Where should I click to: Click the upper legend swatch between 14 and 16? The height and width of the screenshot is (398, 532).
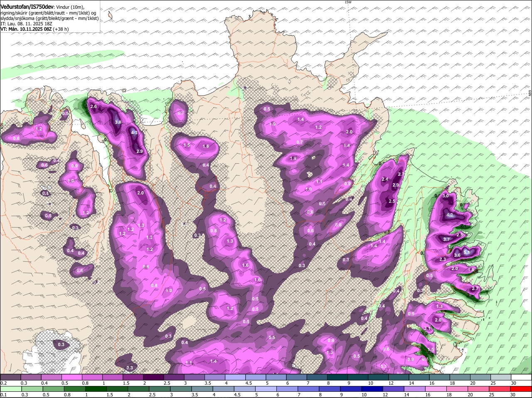[x=419, y=377]
